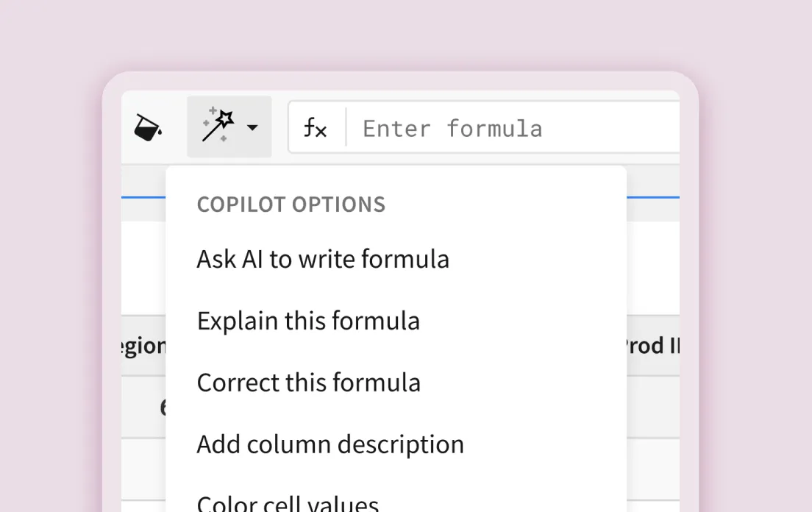Click the Prod ID column header
This screenshot has width=812, height=512.
pos(652,346)
